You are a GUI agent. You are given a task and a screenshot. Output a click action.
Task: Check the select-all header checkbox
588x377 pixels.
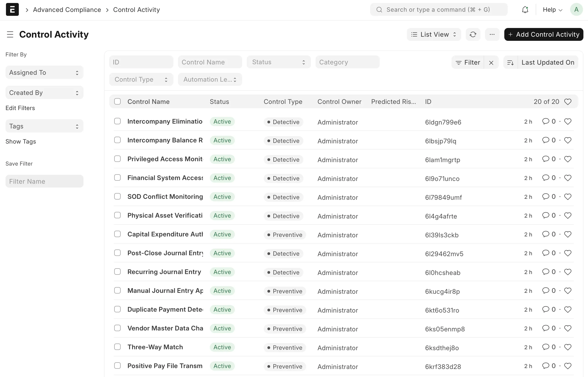[117, 101]
